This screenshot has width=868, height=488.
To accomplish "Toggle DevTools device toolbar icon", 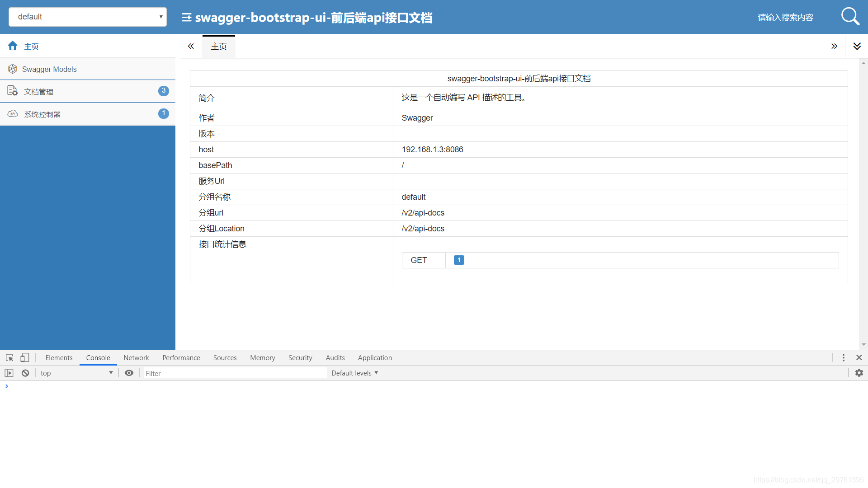I will click(x=25, y=357).
